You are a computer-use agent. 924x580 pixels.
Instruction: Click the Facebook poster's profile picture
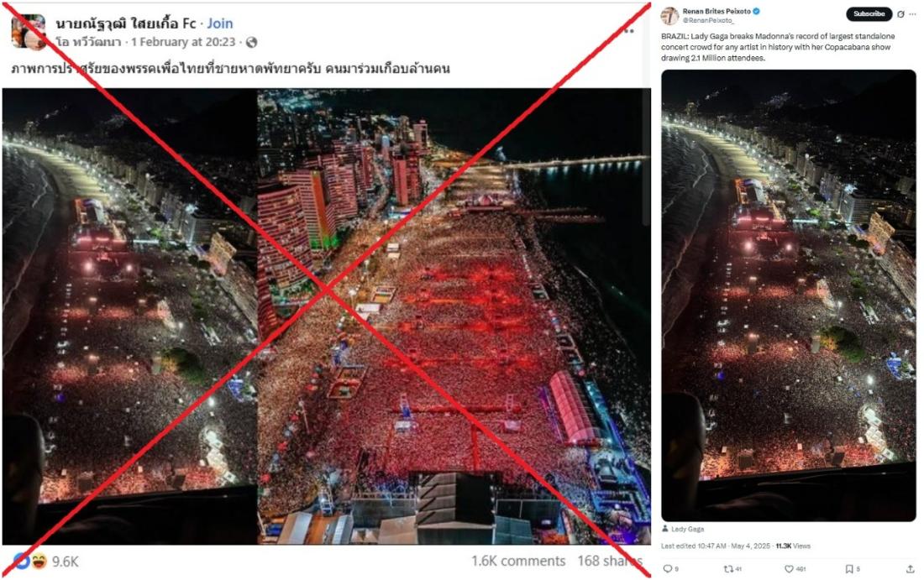29,32
